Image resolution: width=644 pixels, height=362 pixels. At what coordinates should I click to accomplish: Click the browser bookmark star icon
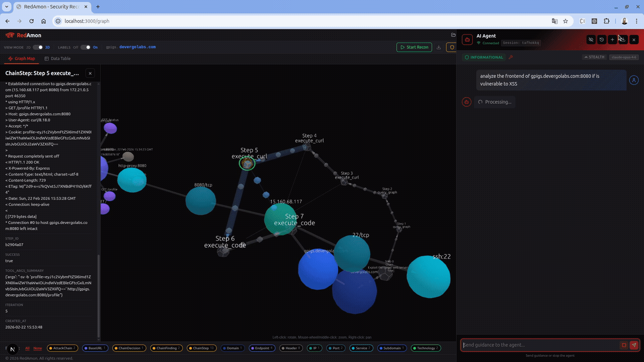566,21
